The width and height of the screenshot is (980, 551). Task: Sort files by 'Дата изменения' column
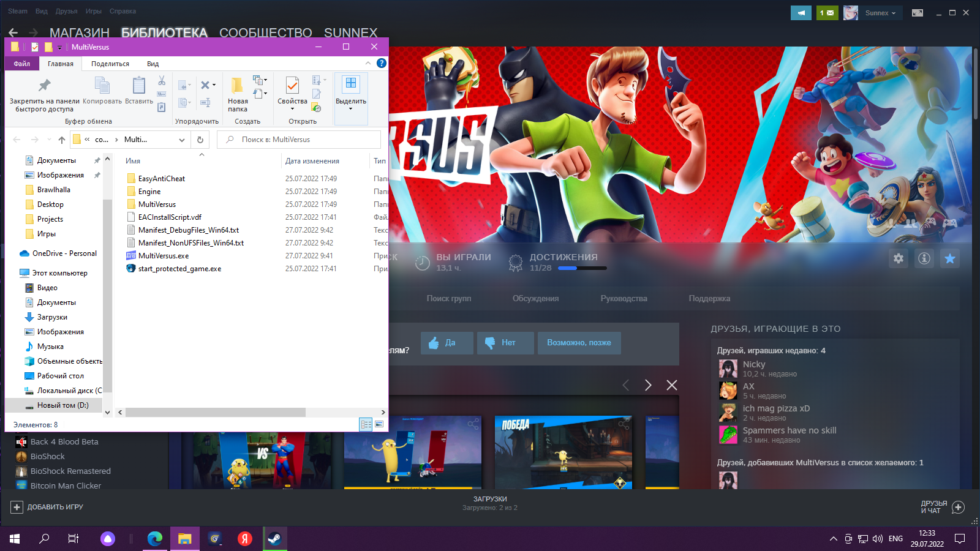312,161
